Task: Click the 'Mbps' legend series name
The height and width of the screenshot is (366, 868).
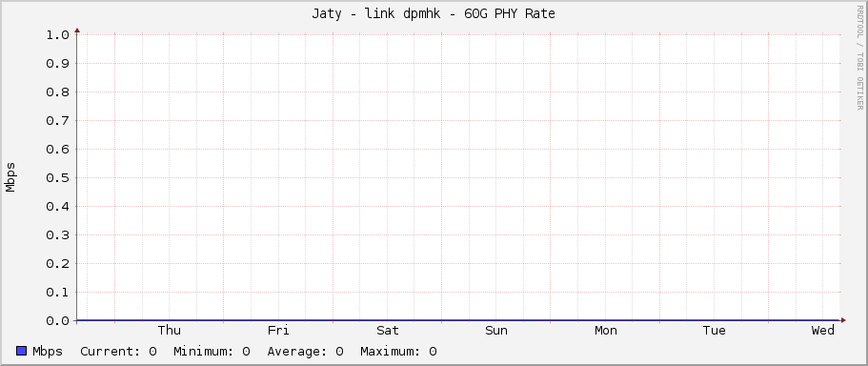Action: click(48, 351)
